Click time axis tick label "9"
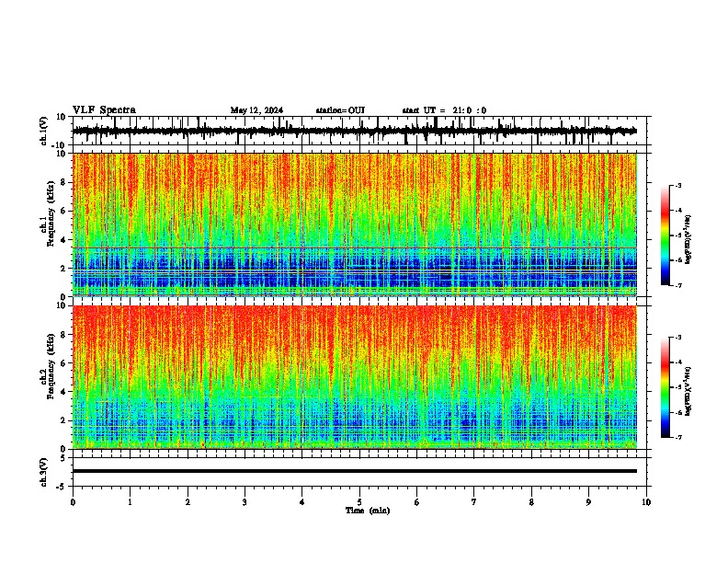Screen dimensions: 728x563 (x=588, y=502)
